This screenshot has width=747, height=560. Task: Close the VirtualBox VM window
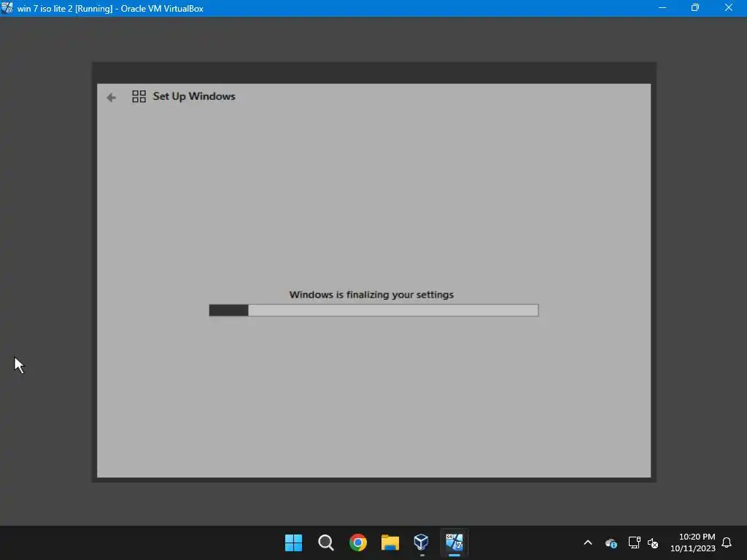coord(729,8)
